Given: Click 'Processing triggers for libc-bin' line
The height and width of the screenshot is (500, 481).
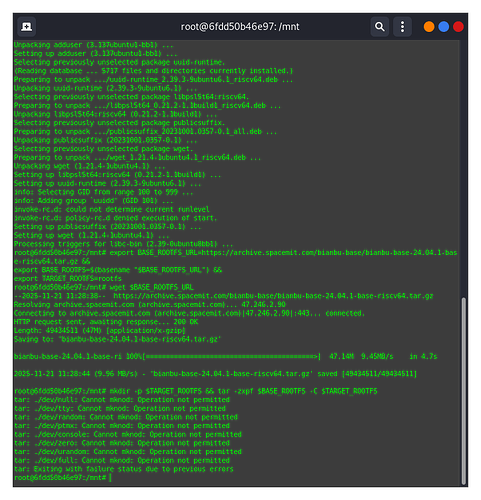Looking at the screenshot, I should pos(124,244).
